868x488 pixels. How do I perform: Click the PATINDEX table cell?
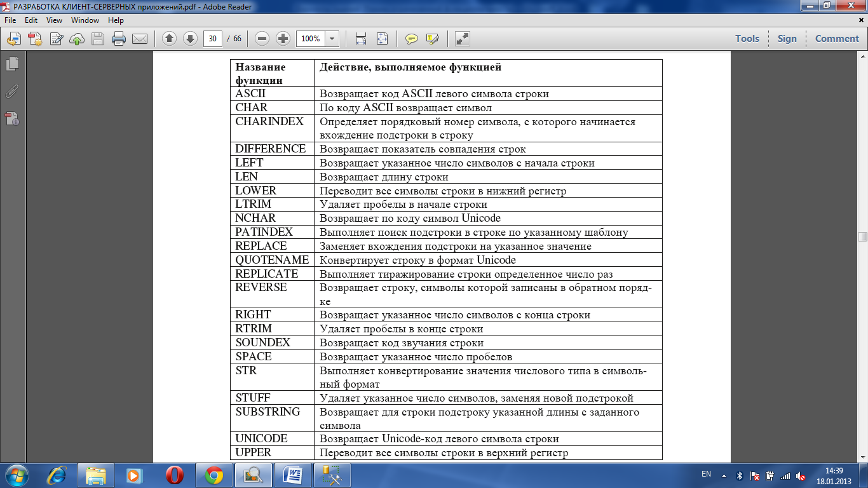pyautogui.click(x=272, y=232)
